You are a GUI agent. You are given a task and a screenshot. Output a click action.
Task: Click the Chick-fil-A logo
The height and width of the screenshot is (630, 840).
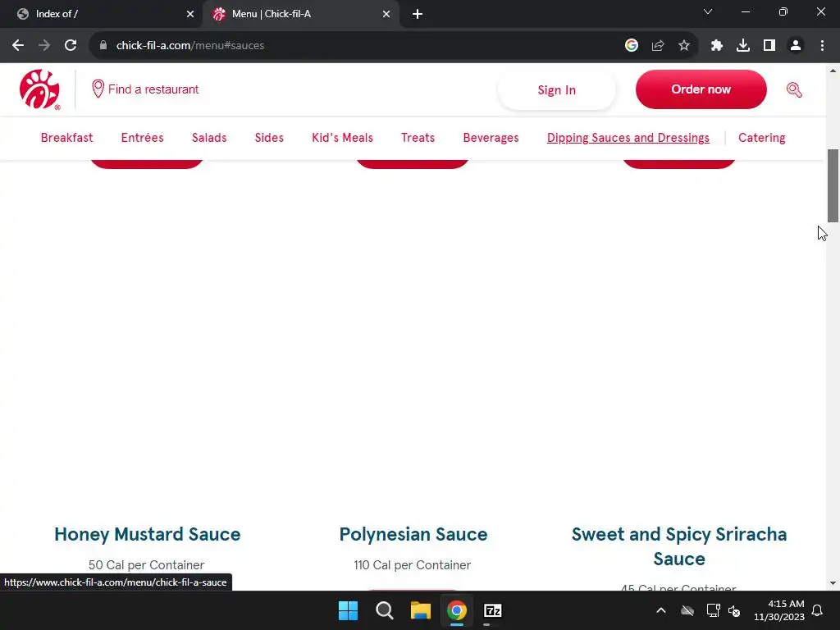point(39,89)
